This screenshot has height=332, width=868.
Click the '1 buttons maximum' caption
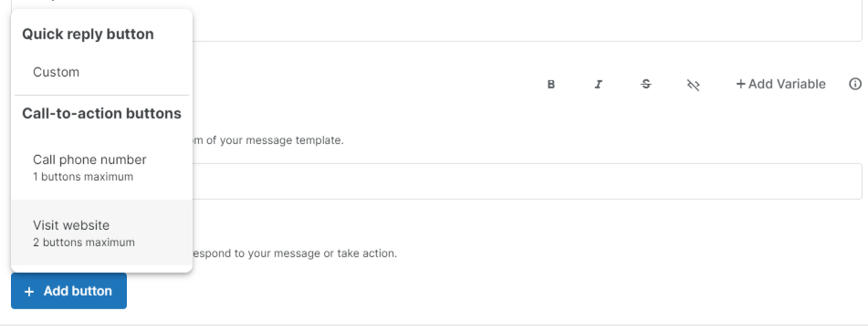83,177
